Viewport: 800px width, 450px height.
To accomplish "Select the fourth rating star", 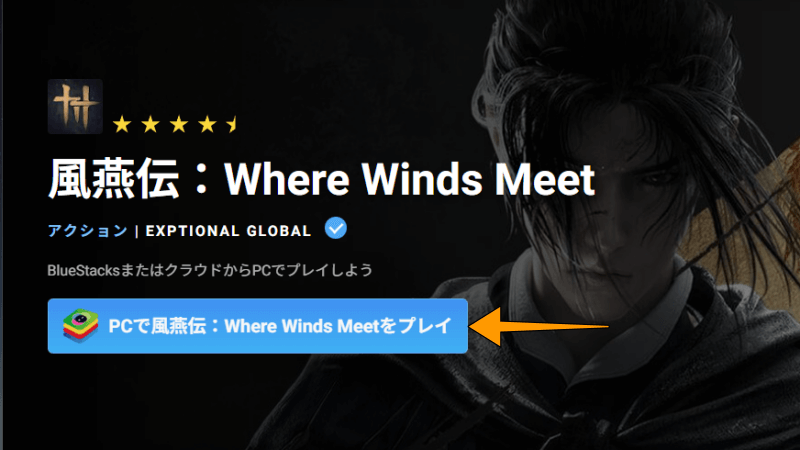I will (x=207, y=124).
